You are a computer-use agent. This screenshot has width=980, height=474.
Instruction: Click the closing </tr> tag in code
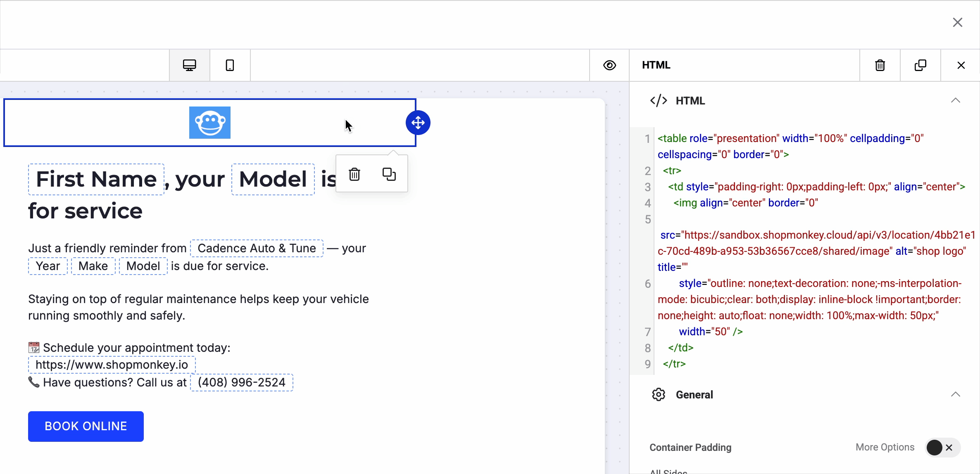674,364
